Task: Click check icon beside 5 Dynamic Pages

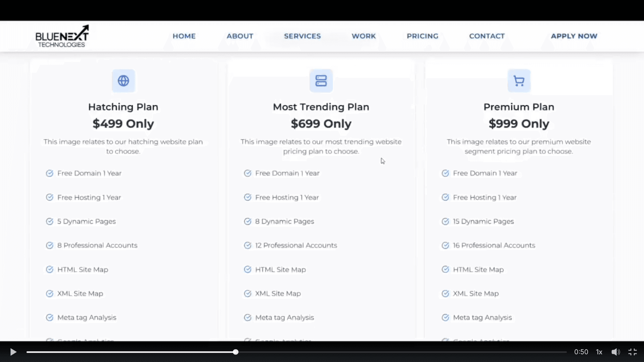Action: click(50, 222)
